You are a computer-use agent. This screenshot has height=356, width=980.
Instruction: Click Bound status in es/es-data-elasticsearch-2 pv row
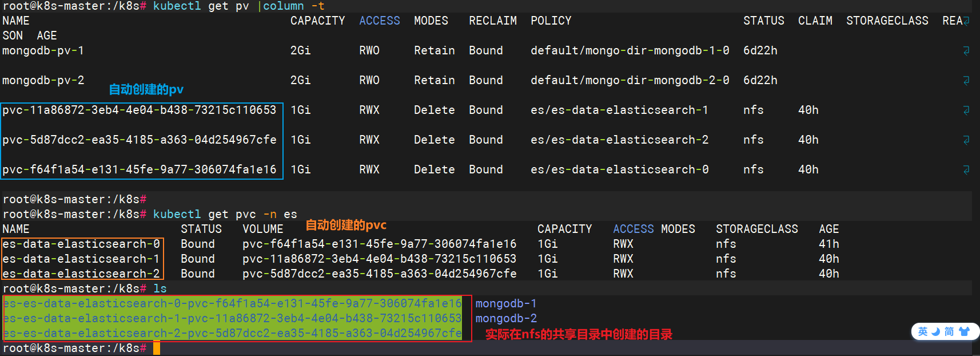point(486,140)
